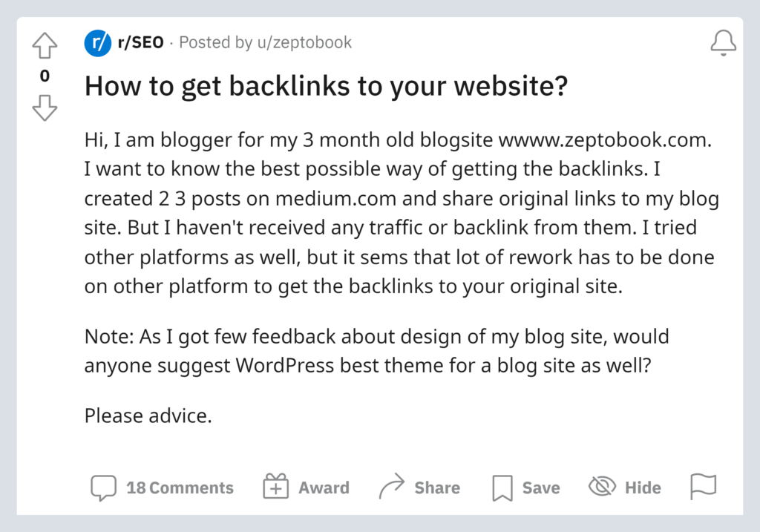Click the r/SEO subreddit avatar icon
Screen dimensions: 760x532
point(97,42)
